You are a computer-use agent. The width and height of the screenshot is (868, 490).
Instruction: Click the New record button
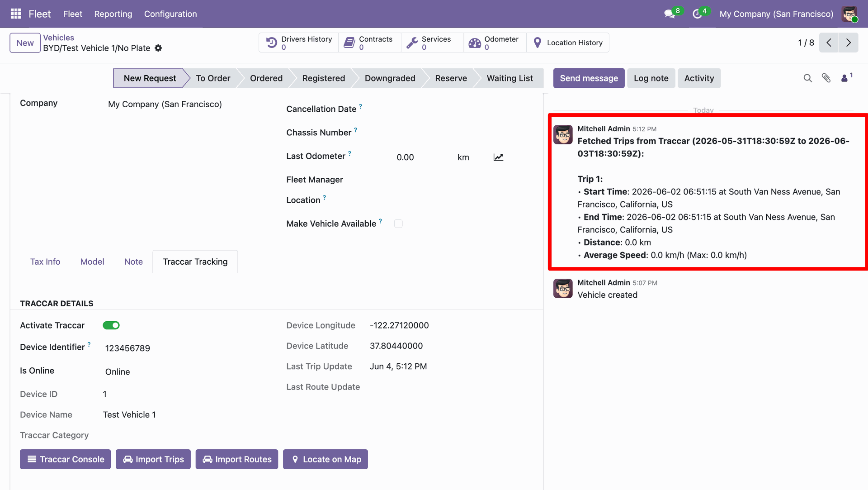(x=25, y=43)
